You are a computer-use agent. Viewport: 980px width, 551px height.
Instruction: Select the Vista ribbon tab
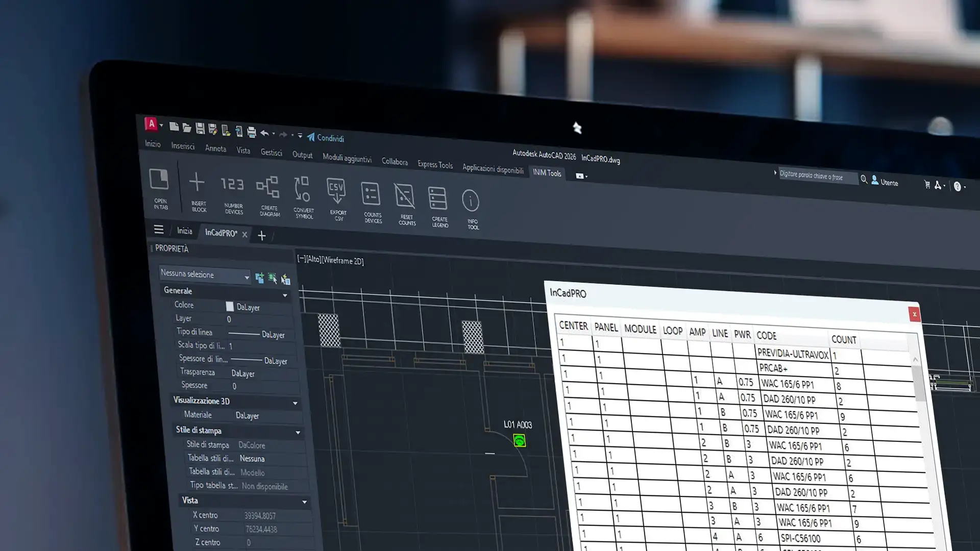click(243, 151)
